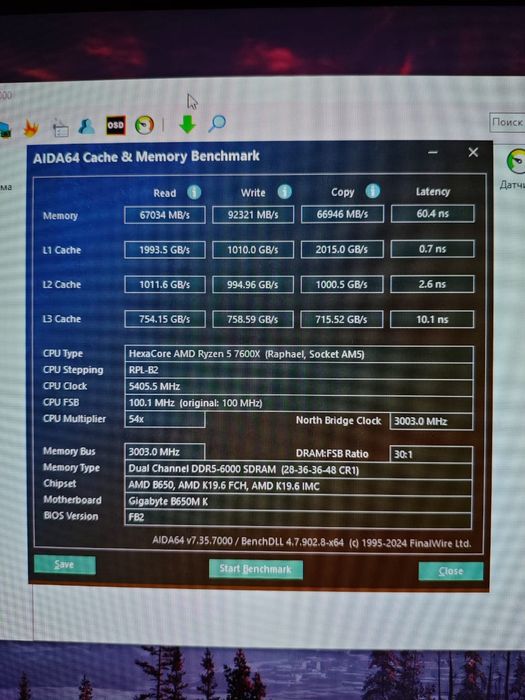Select L3 Cache read value 754.15 GB/s
The width and height of the screenshot is (525, 700).
pos(165,319)
